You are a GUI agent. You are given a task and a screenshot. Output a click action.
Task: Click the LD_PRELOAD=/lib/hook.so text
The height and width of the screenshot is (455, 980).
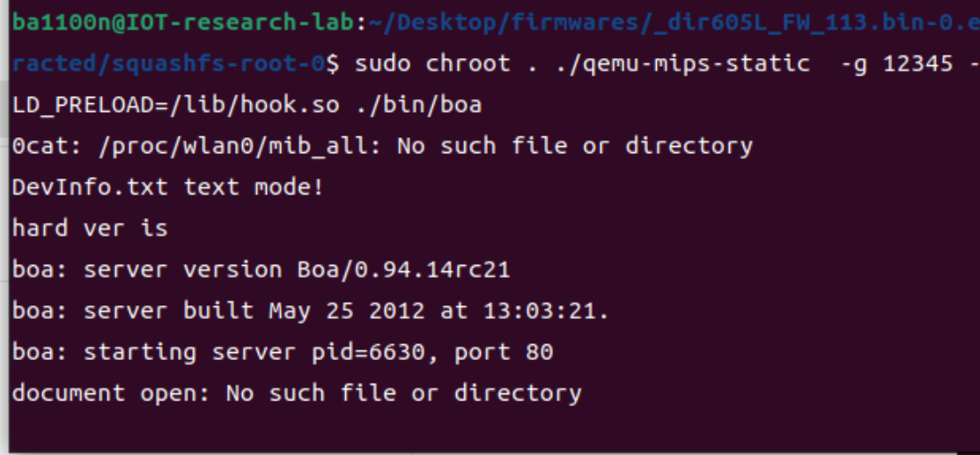(x=175, y=105)
